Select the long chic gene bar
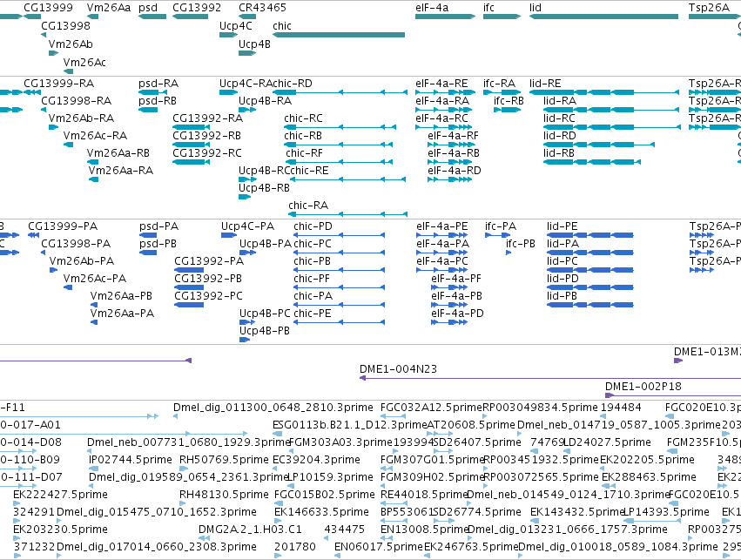The width and height of the screenshot is (741, 560). (x=339, y=35)
